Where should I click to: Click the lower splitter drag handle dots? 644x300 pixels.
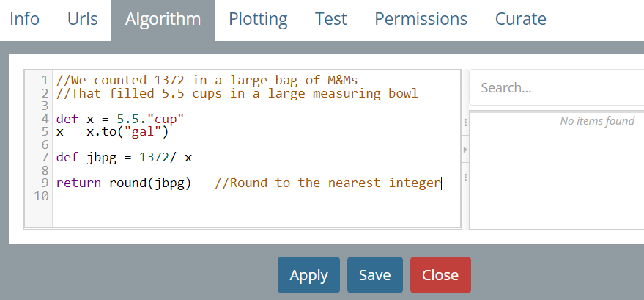[x=465, y=177]
